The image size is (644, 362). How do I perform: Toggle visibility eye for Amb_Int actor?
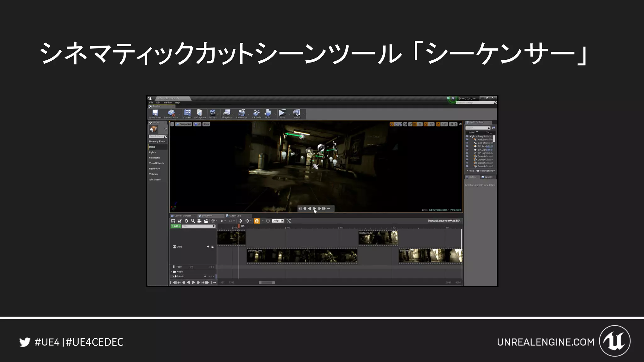tap(467, 140)
